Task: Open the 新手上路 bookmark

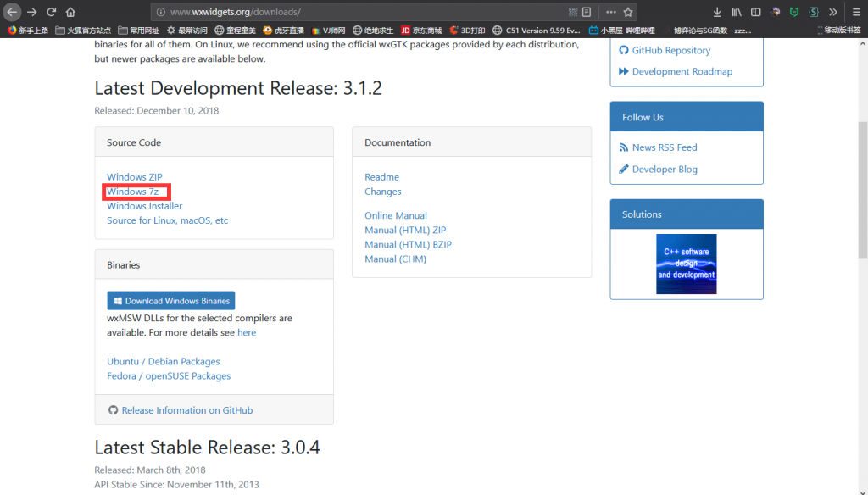Action: (28, 31)
